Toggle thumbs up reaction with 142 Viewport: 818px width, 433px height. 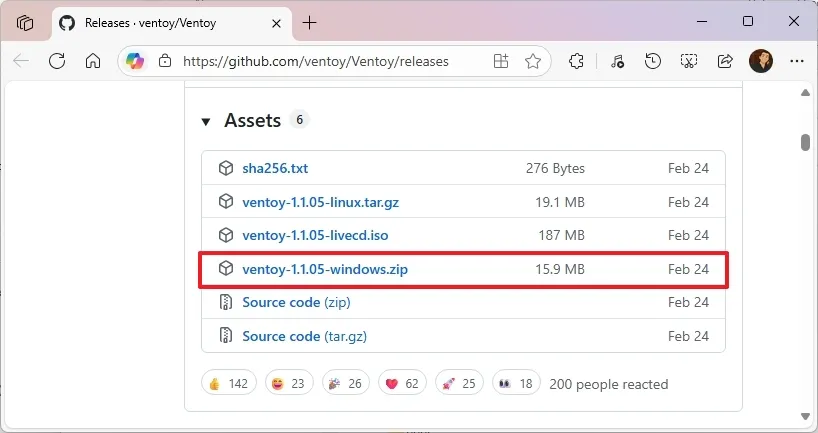tap(228, 382)
